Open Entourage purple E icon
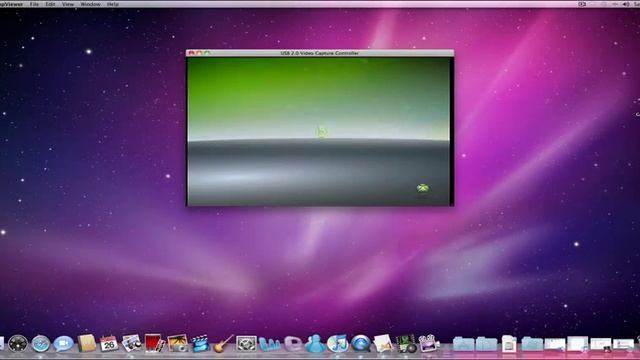This screenshot has width=640, height=360. coord(292,344)
